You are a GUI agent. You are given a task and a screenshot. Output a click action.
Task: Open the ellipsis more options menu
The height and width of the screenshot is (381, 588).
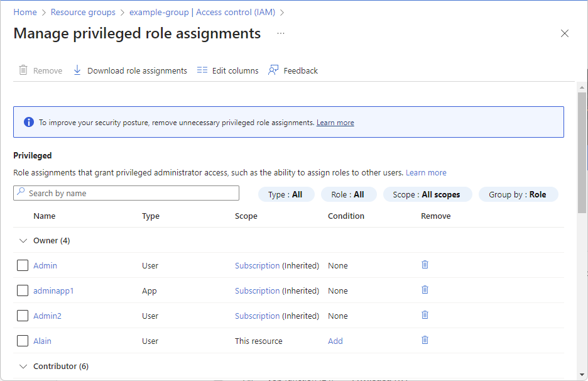pyautogui.click(x=281, y=33)
